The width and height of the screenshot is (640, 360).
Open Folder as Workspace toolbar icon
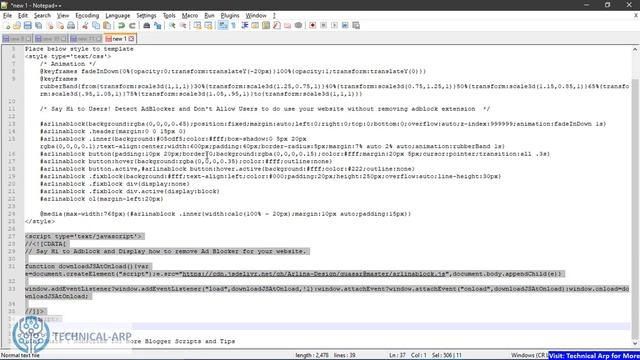coord(288,25)
